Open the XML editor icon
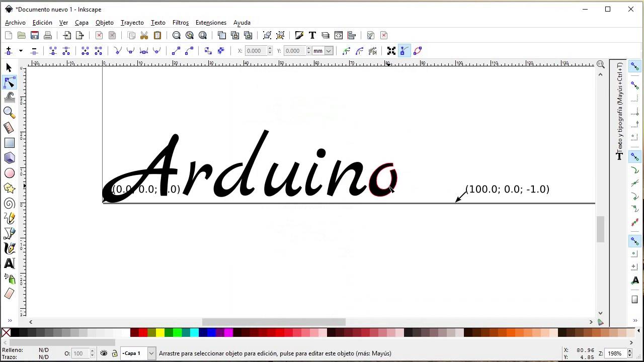Viewport: 644px width, 362px height. click(x=339, y=35)
